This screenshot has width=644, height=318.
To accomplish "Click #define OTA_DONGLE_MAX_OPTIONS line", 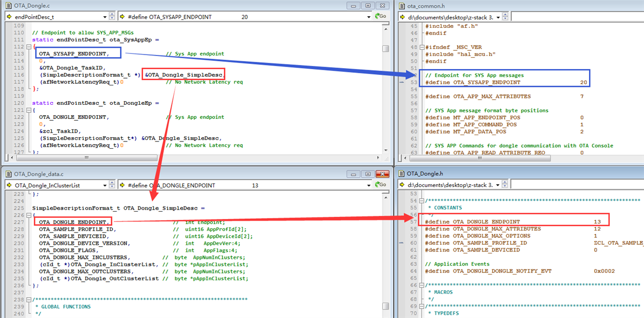I will (x=511, y=236).
